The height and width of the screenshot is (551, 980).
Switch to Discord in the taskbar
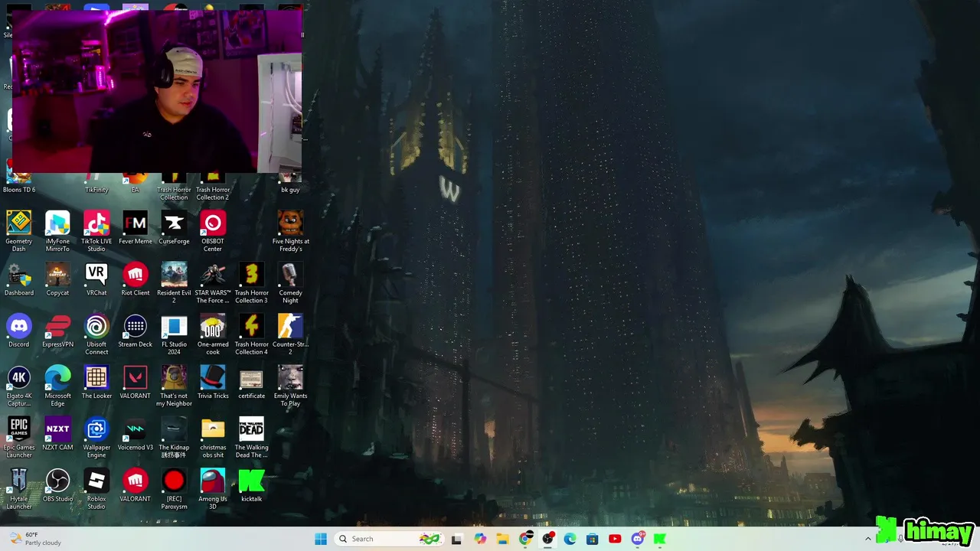637,539
